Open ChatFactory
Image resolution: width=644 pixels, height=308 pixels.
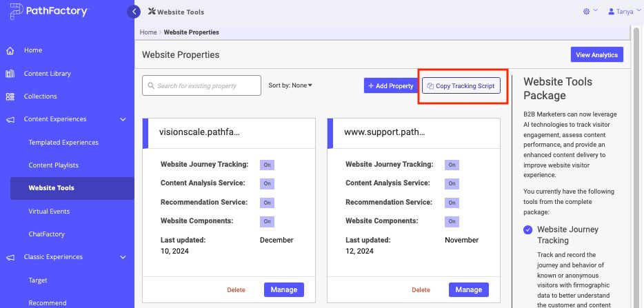[x=46, y=234]
